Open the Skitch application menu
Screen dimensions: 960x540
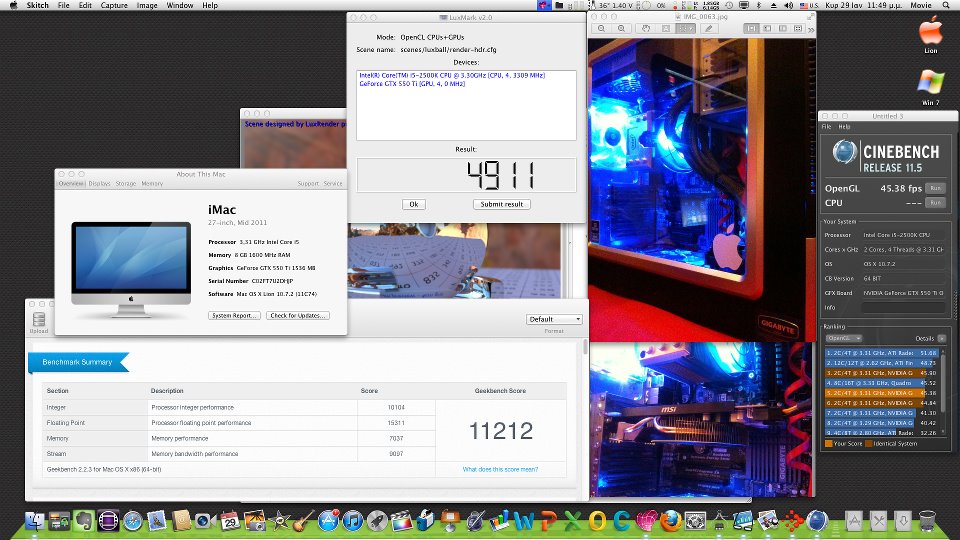[x=37, y=5]
